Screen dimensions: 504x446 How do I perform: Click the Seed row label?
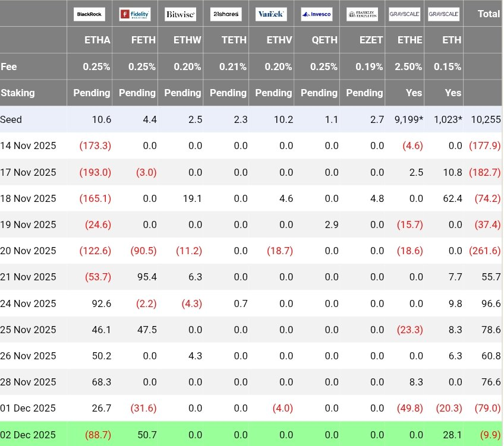(11, 119)
